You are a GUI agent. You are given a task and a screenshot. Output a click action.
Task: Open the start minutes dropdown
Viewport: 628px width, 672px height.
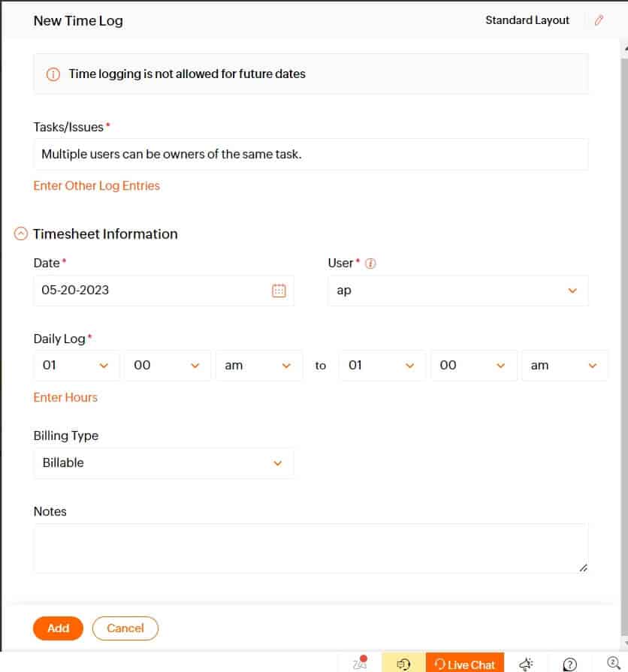pyautogui.click(x=168, y=366)
